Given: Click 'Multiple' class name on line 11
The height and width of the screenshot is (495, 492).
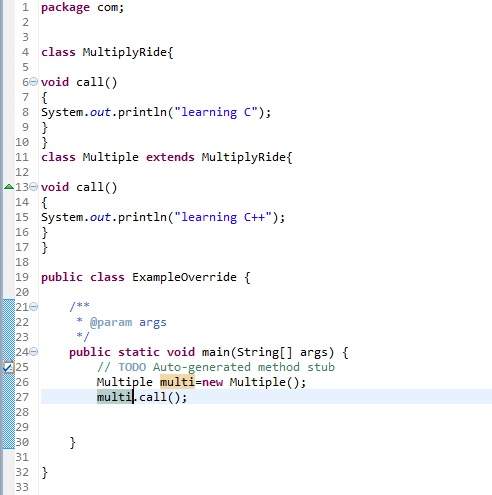Looking at the screenshot, I should tap(111, 157).
